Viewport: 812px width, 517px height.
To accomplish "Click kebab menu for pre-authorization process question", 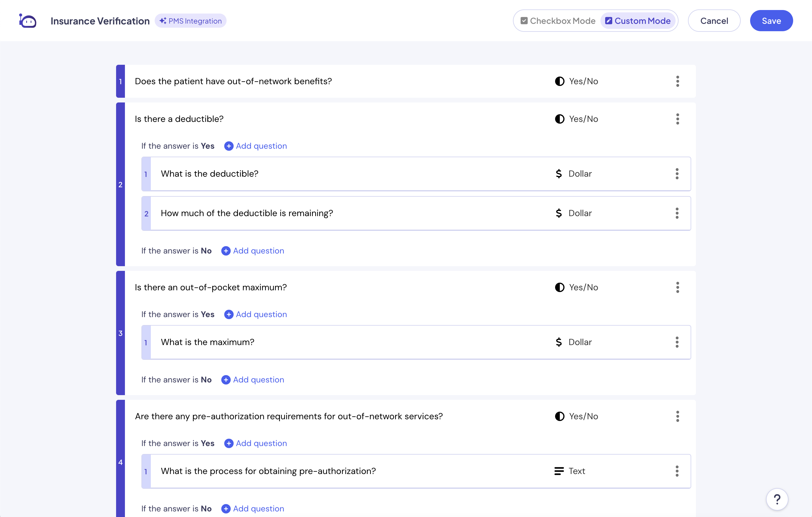I will point(677,471).
